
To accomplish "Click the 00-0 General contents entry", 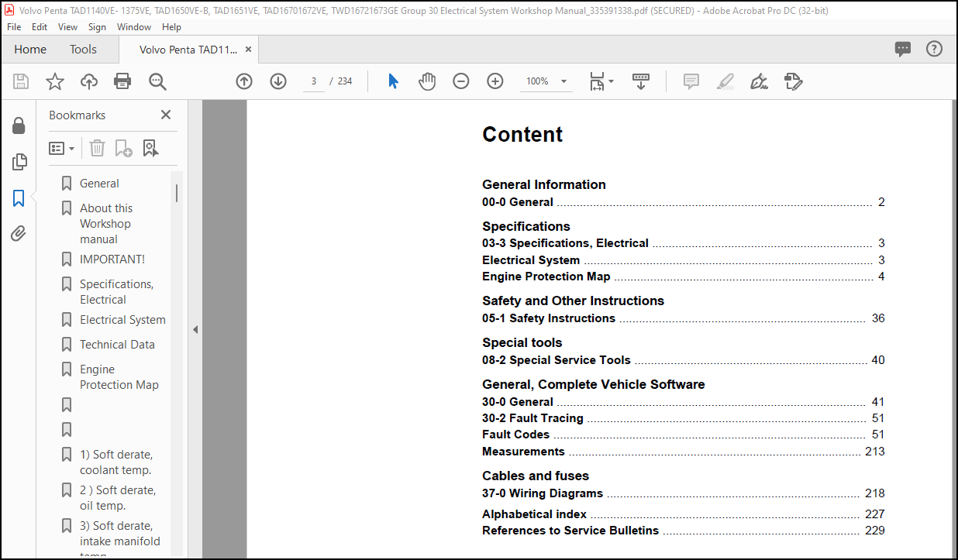I will pos(683,202).
